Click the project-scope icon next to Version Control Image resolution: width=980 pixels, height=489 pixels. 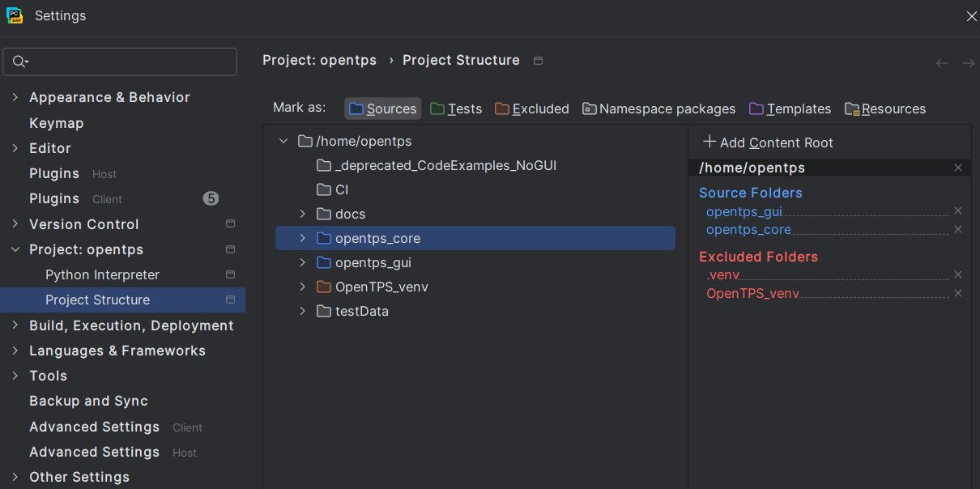230,224
